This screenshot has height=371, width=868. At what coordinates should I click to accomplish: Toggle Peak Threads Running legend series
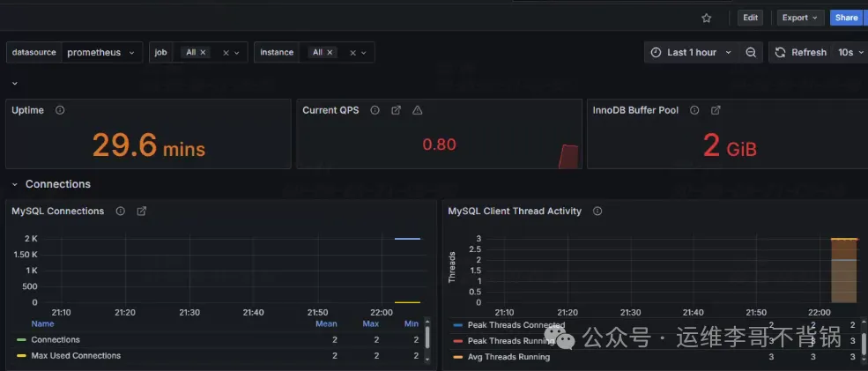click(511, 341)
